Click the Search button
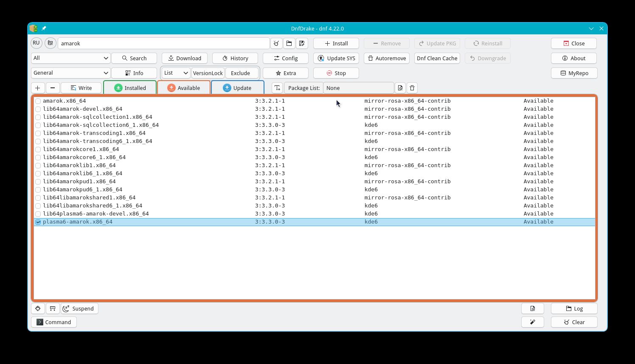Image resolution: width=635 pixels, height=364 pixels. (x=134, y=58)
